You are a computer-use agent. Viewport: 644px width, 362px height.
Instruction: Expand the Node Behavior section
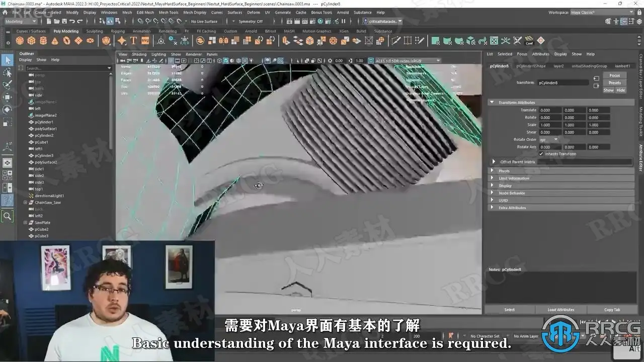[x=561, y=193]
